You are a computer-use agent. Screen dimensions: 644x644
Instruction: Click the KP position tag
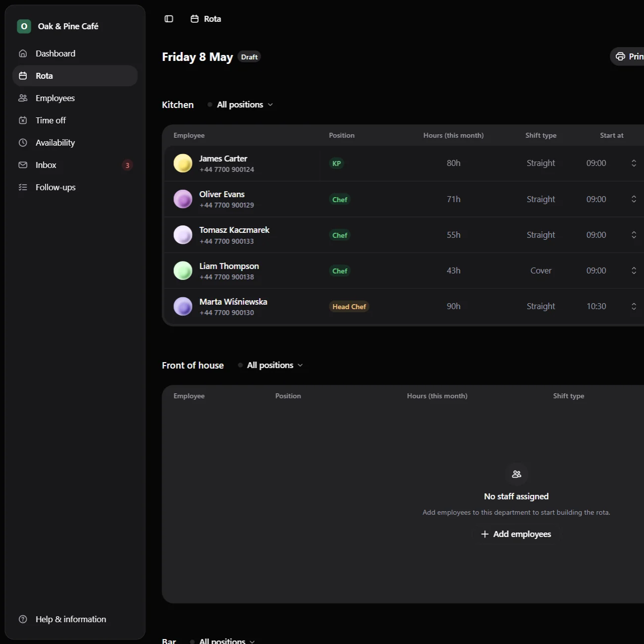click(x=336, y=163)
